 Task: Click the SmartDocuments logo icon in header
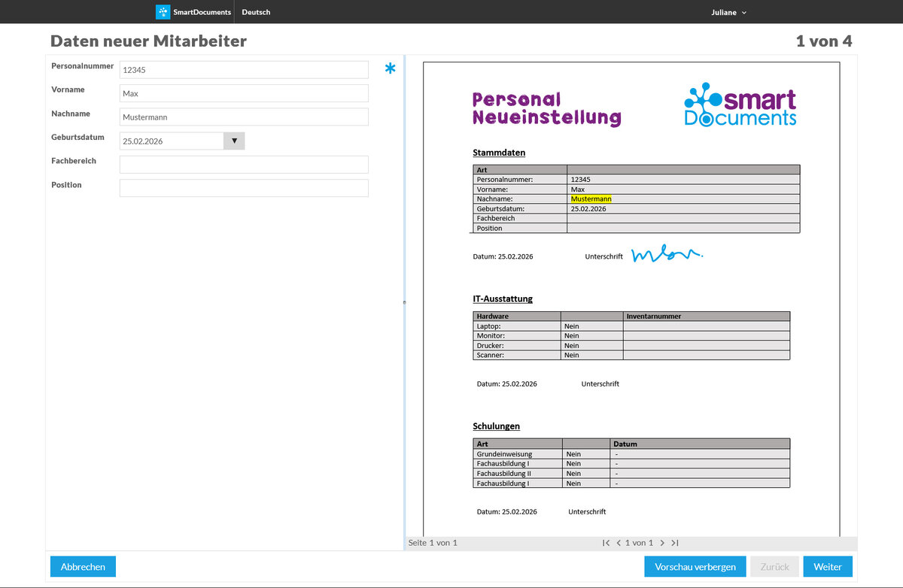[163, 12]
